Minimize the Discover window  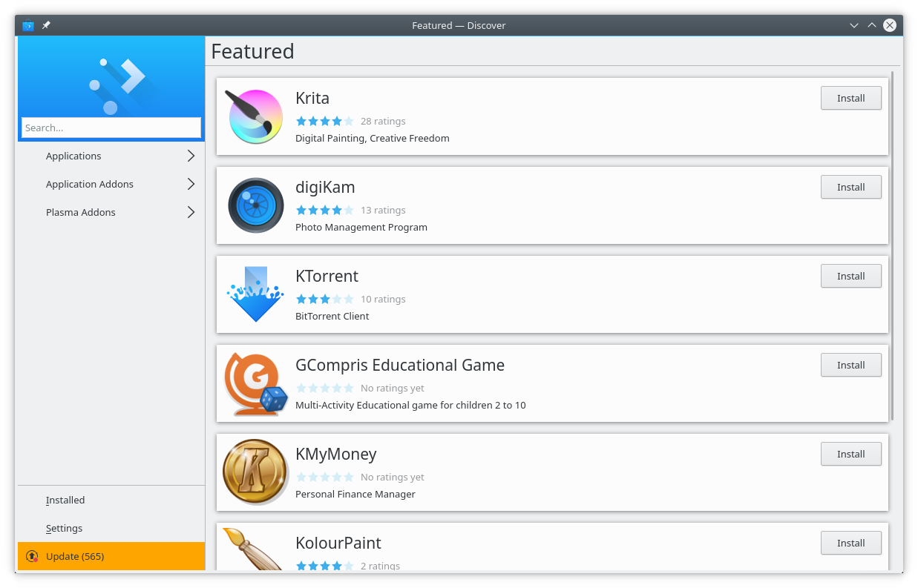(x=854, y=25)
